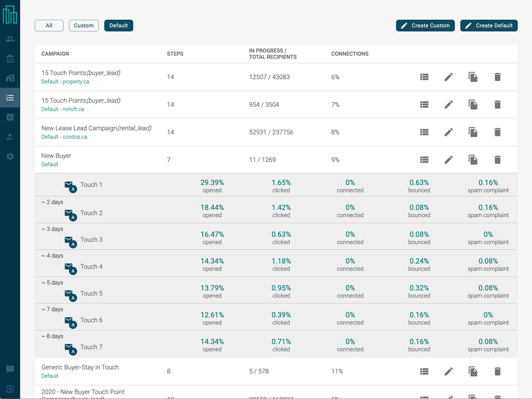The height and width of the screenshot is (399, 532).
Task: Expand steps list for mrloft.ca campaign
Action: pyautogui.click(x=424, y=105)
